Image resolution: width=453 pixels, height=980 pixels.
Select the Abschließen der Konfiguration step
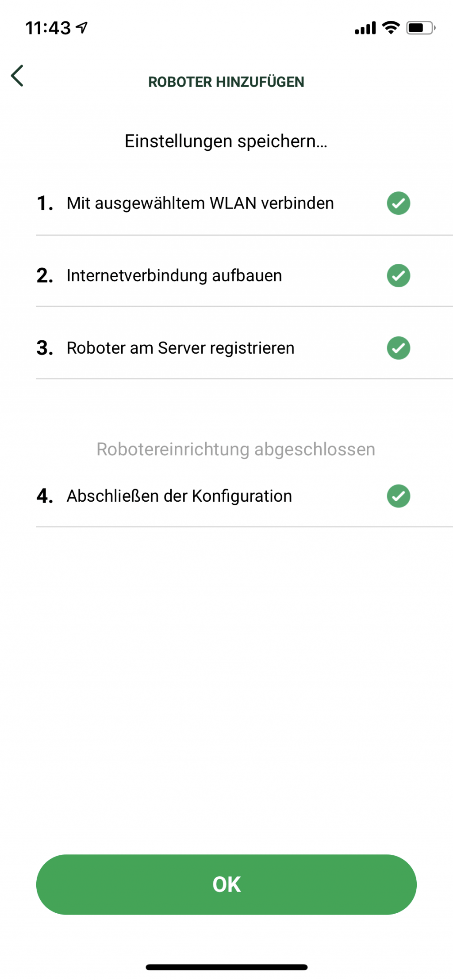pyautogui.click(x=179, y=496)
